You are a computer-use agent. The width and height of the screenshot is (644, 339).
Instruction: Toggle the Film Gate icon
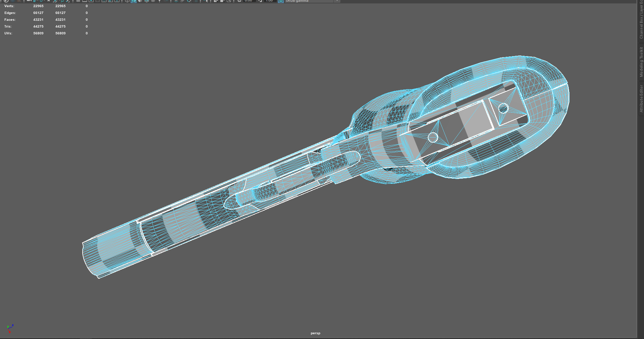click(85, 1)
